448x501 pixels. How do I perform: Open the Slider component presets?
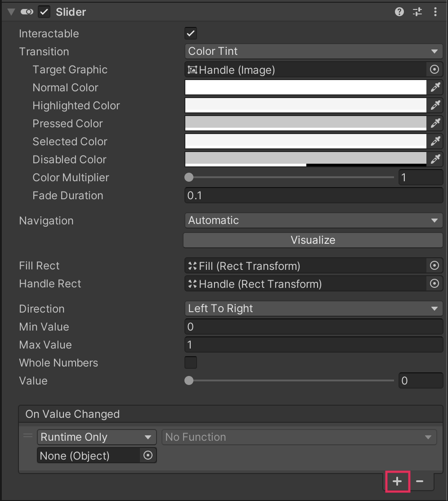click(x=417, y=12)
